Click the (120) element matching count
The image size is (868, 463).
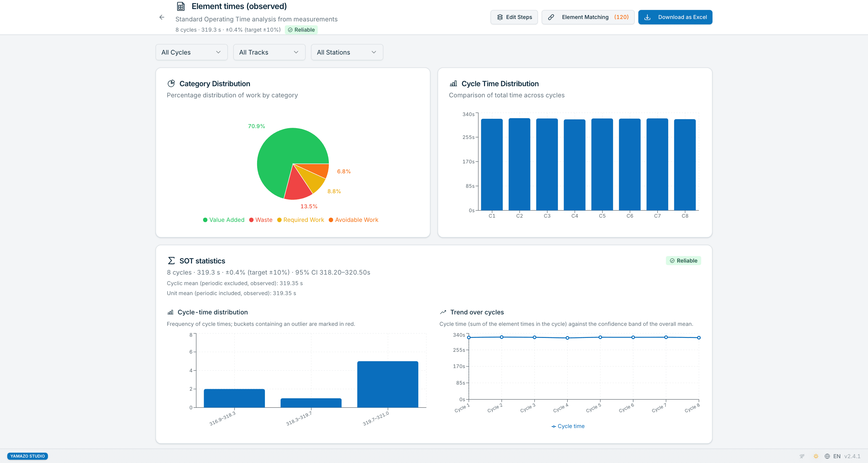tap(621, 17)
